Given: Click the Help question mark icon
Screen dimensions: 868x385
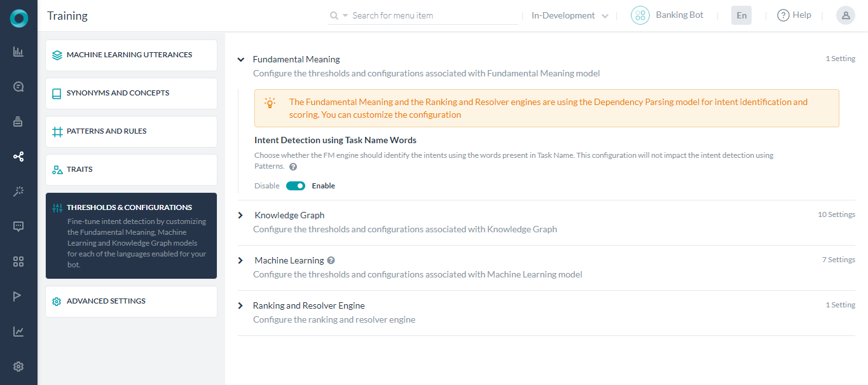Looking at the screenshot, I should click(783, 15).
